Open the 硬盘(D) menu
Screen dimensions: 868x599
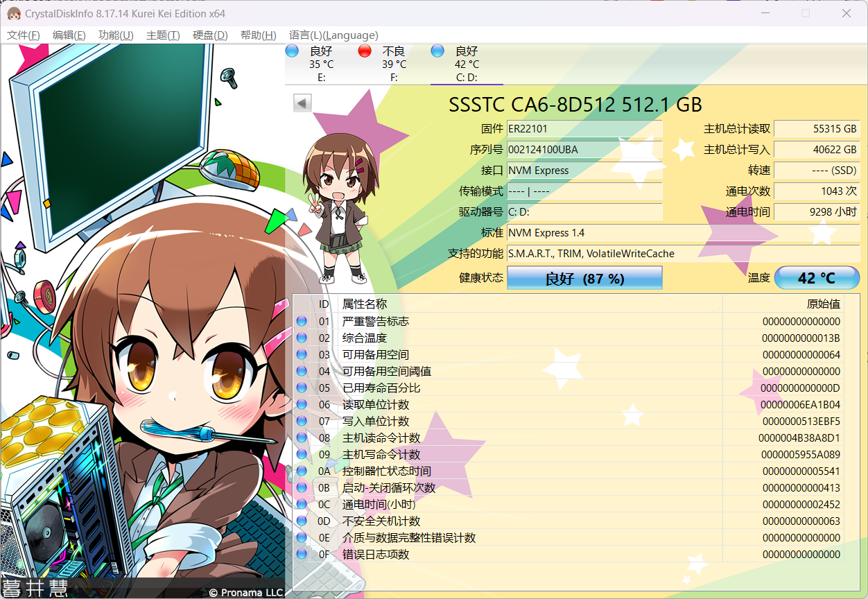click(210, 35)
